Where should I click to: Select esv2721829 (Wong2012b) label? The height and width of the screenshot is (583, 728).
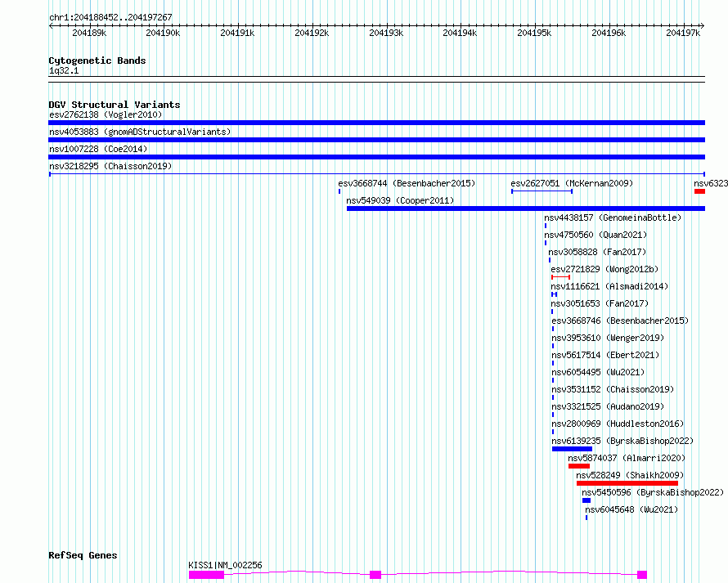click(x=604, y=269)
